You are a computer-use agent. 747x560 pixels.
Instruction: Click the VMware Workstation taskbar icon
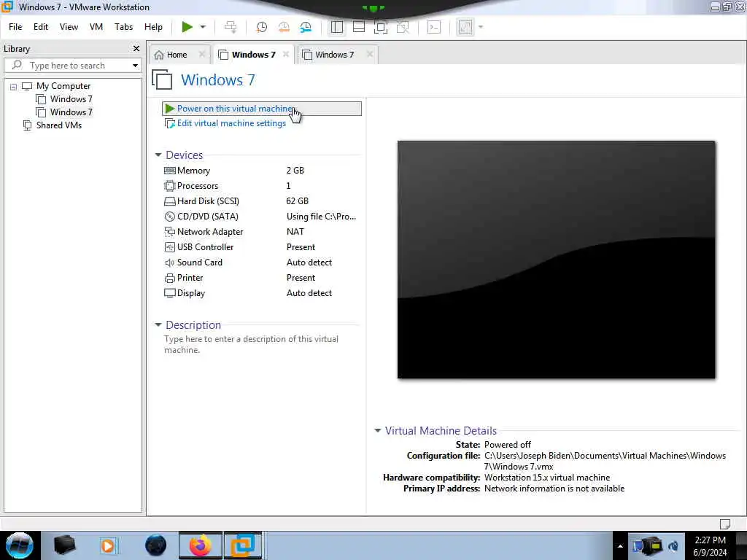[243, 545]
